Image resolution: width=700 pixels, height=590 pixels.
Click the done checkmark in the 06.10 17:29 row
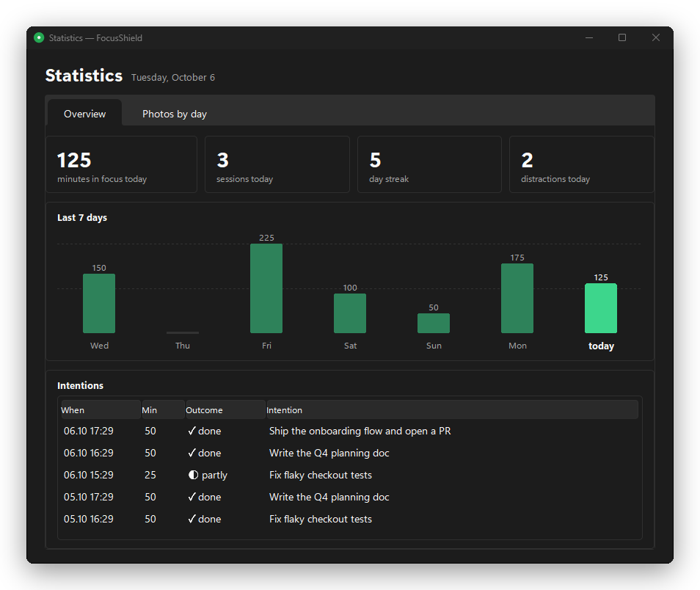[192, 431]
